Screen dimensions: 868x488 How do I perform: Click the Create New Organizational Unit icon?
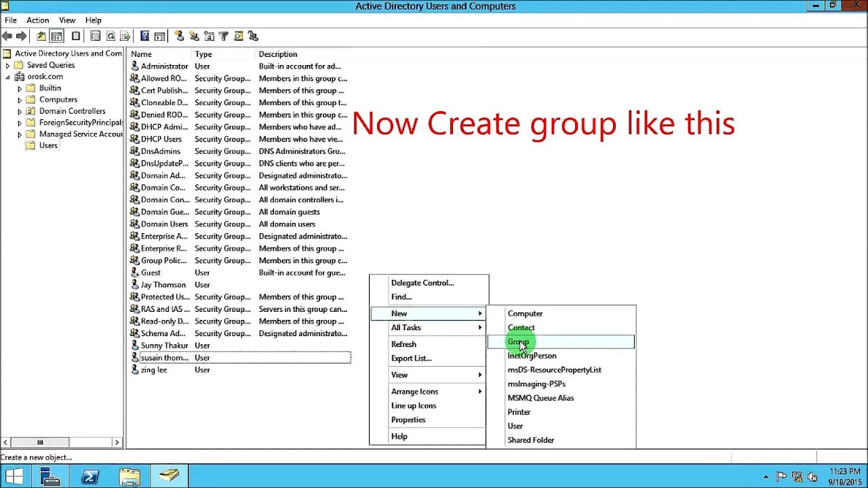tap(210, 36)
